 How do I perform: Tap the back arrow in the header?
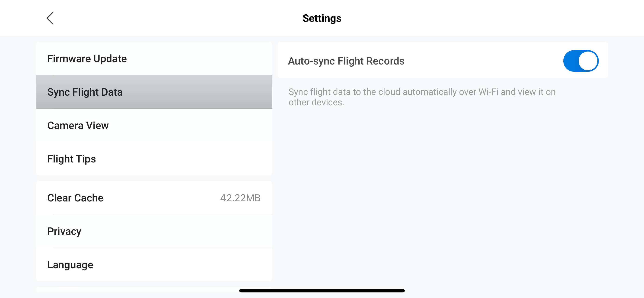coord(50,18)
